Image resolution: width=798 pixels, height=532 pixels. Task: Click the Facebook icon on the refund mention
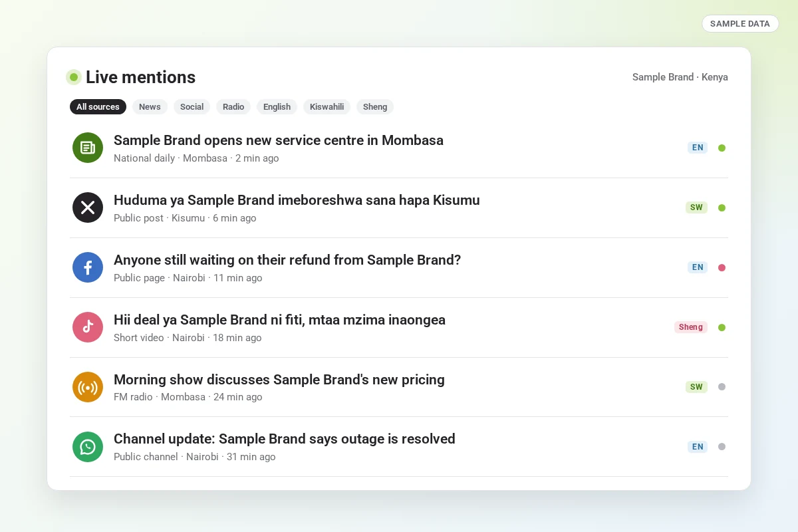point(88,267)
